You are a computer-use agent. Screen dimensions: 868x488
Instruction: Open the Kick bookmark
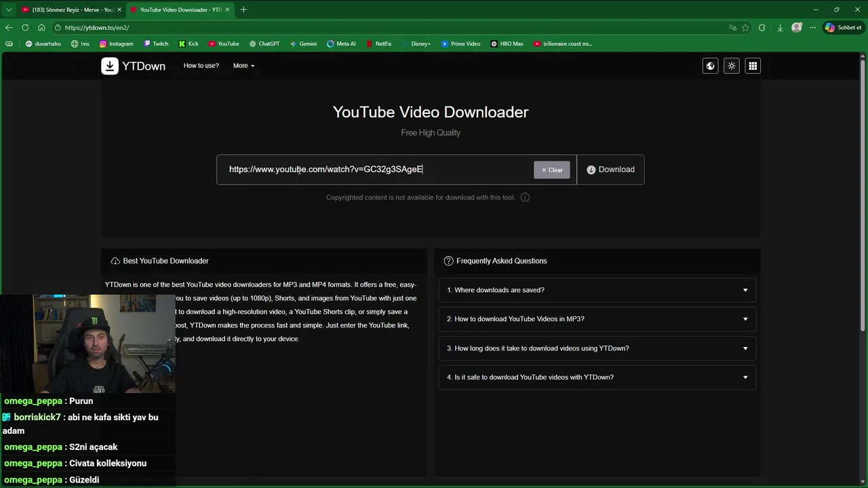(x=189, y=43)
